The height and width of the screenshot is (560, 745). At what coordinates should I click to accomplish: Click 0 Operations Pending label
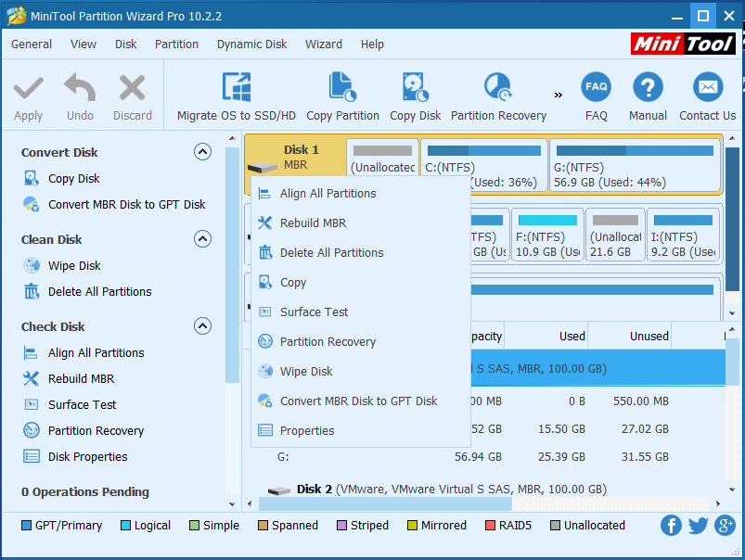click(85, 491)
